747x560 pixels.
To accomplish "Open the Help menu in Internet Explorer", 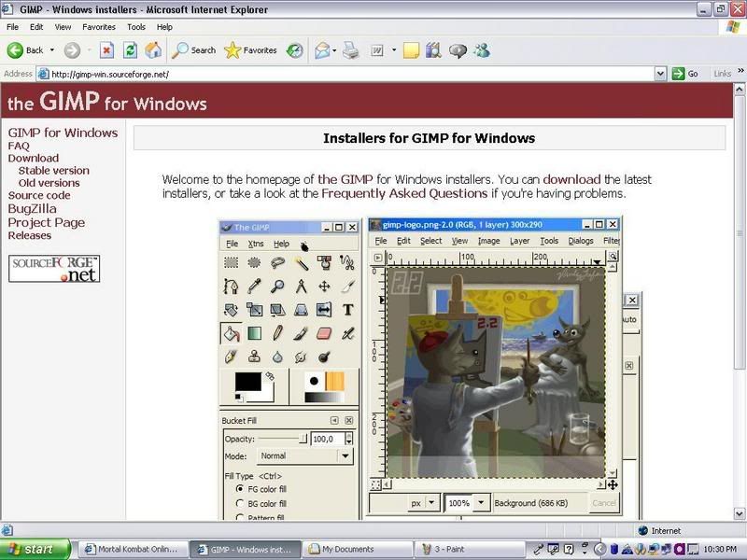I will (x=164, y=27).
